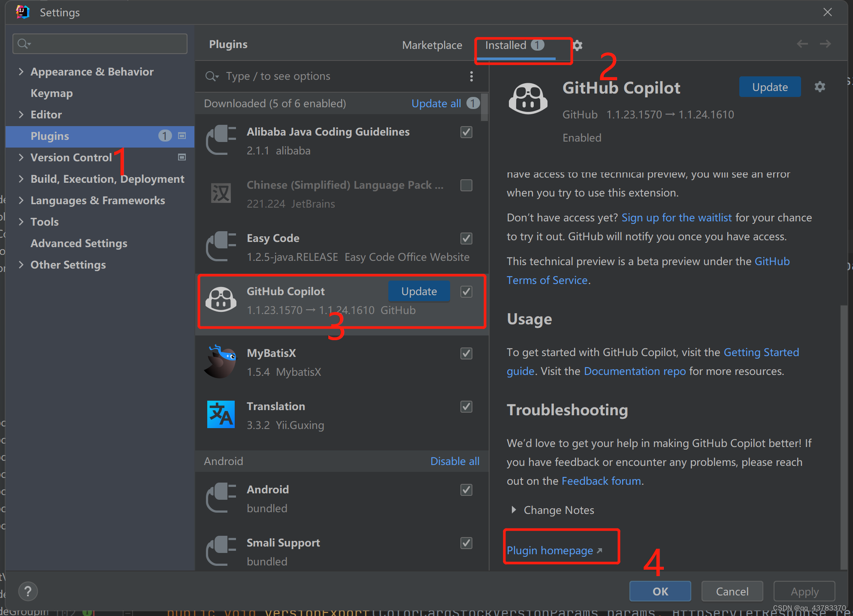Expand the Languages & Frameworks tree node
Viewport: 853px width, 616px height.
(x=21, y=200)
